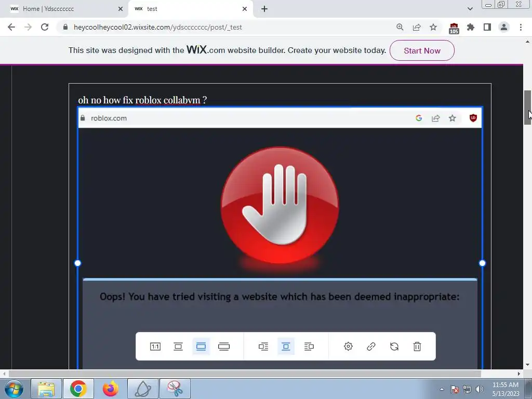
Task: Open the Action Center flag icon
Action: click(455, 389)
